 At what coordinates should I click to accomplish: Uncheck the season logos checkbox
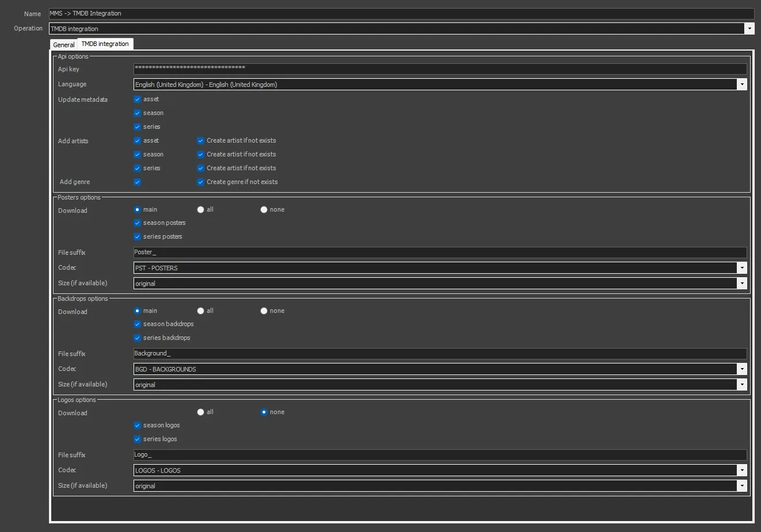click(138, 426)
